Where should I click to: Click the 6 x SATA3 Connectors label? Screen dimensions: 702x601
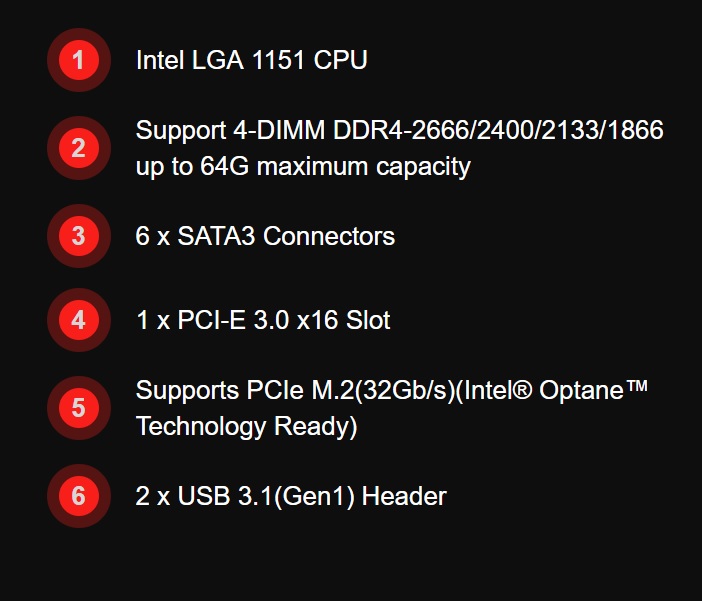click(265, 236)
